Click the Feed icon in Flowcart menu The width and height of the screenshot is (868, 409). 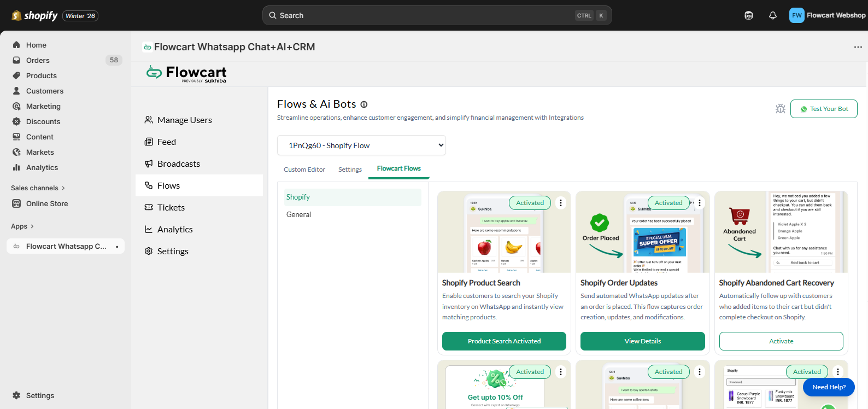click(x=149, y=142)
